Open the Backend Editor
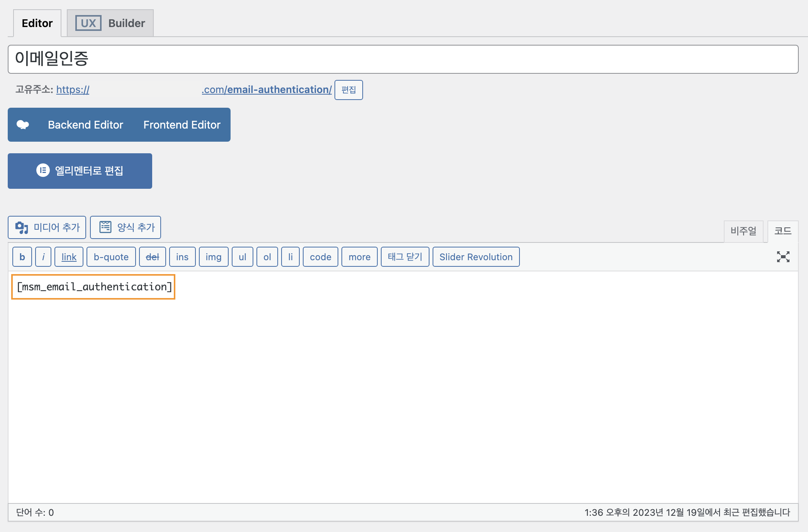Screen dimensions: 808x532 tap(85, 125)
